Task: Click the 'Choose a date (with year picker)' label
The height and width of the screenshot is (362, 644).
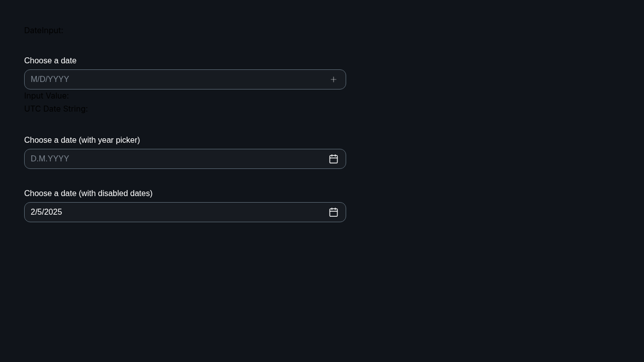Action: click(x=82, y=140)
